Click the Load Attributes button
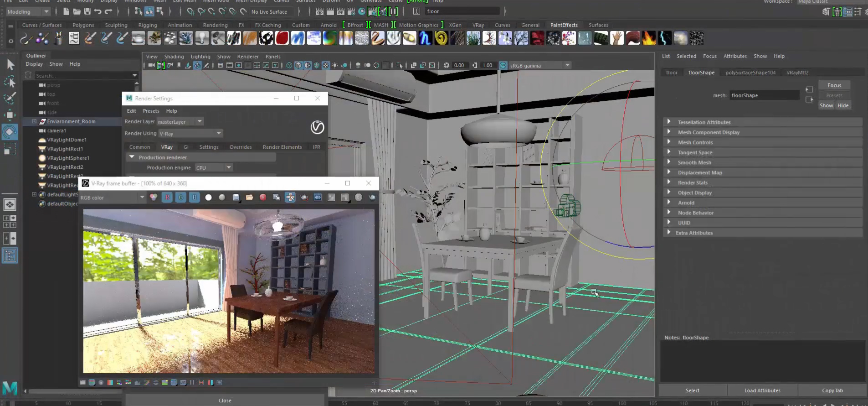The height and width of the screenshot is (406, 868). coord(762,390)
